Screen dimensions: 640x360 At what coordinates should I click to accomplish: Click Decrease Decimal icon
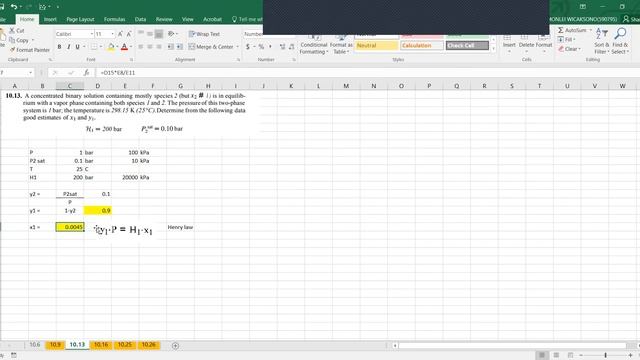pos(291,47)
